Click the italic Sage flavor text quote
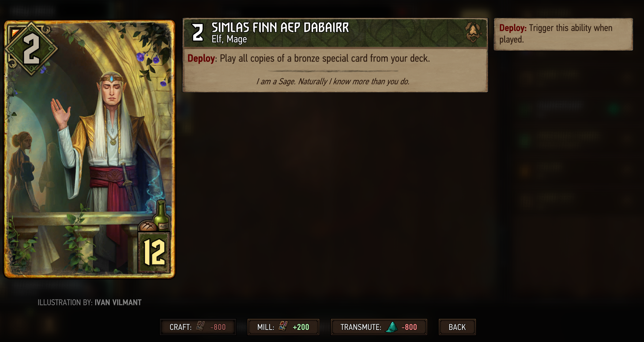 point(333,81)
